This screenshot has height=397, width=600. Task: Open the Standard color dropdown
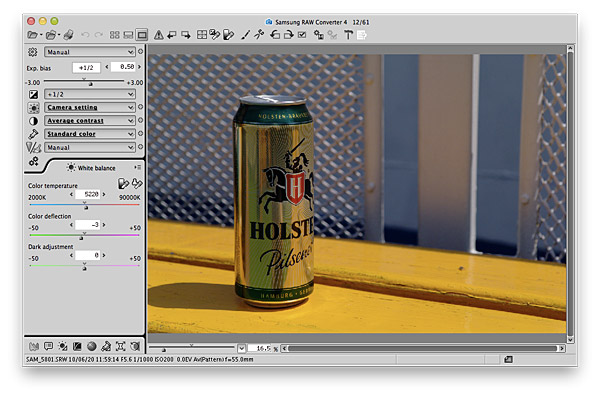[x=90, y=134]
